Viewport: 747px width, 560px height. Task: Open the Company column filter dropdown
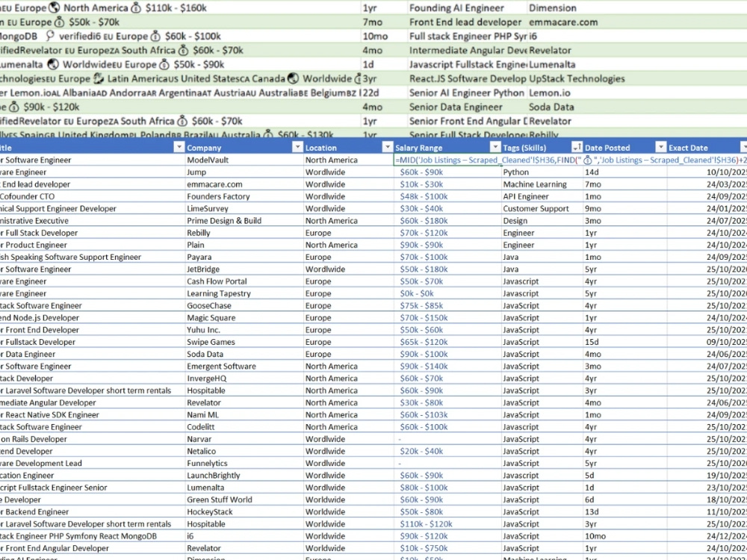(297, 147)
